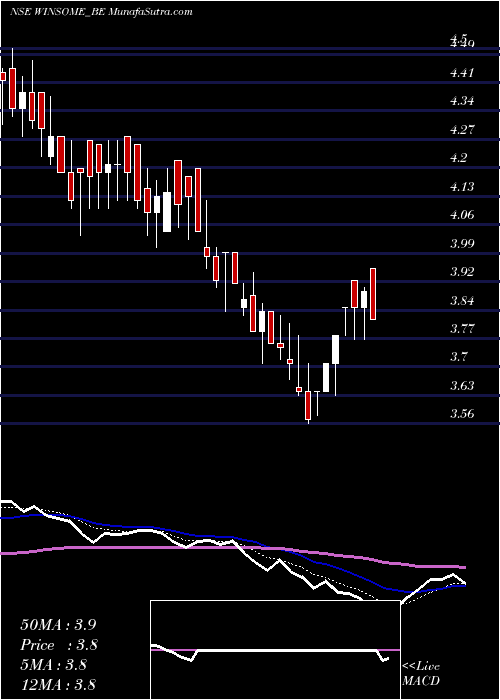Click the 3.56 price axis label
The width and height of the screenshot is (500, 700).
tap(462, 414)
